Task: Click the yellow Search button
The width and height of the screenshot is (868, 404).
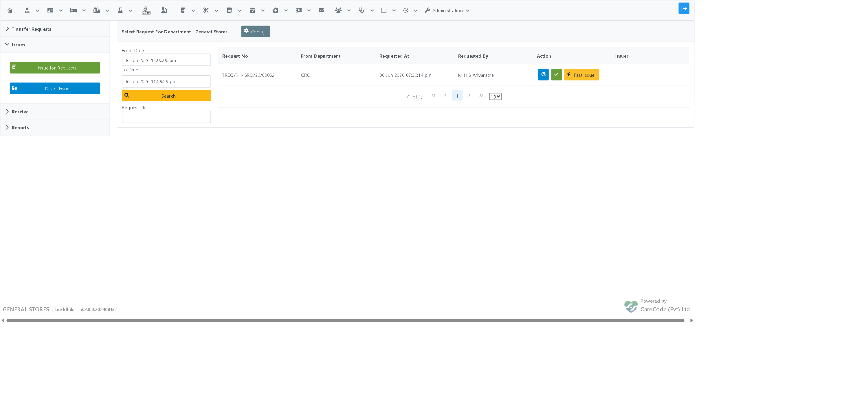Action: tap(166, 96)
